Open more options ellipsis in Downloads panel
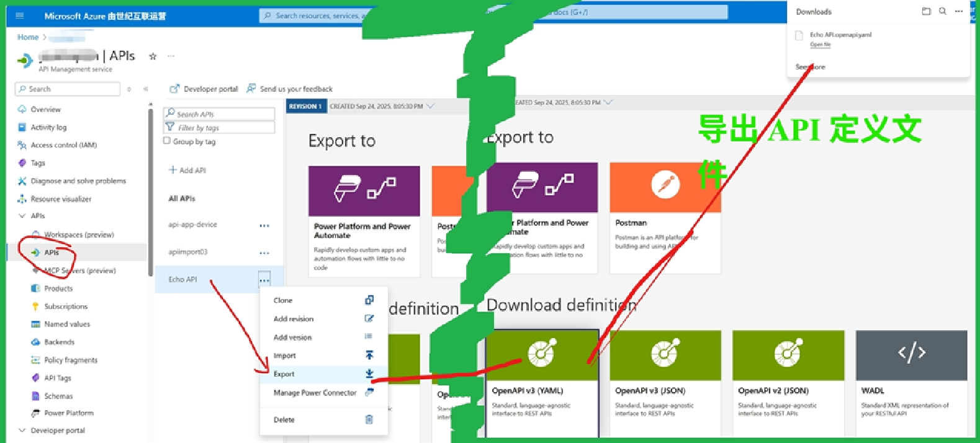980x443 pixels. click(959, 11)
